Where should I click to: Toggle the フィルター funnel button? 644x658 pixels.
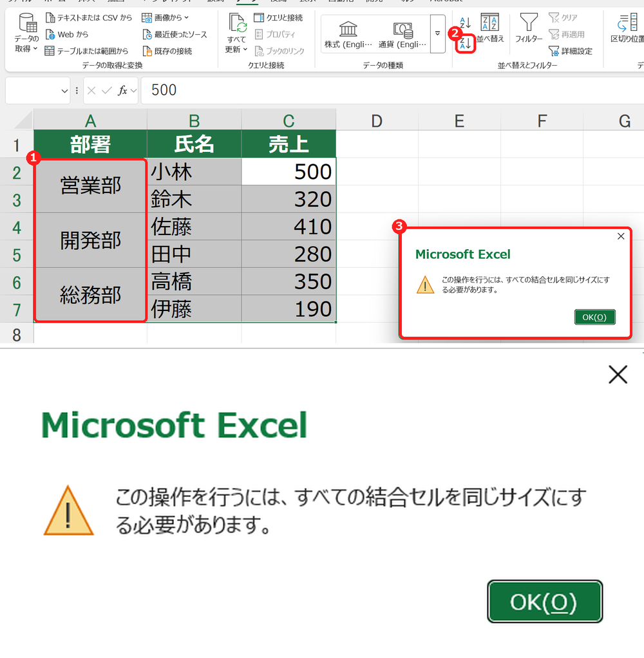(x=529, y=28)
